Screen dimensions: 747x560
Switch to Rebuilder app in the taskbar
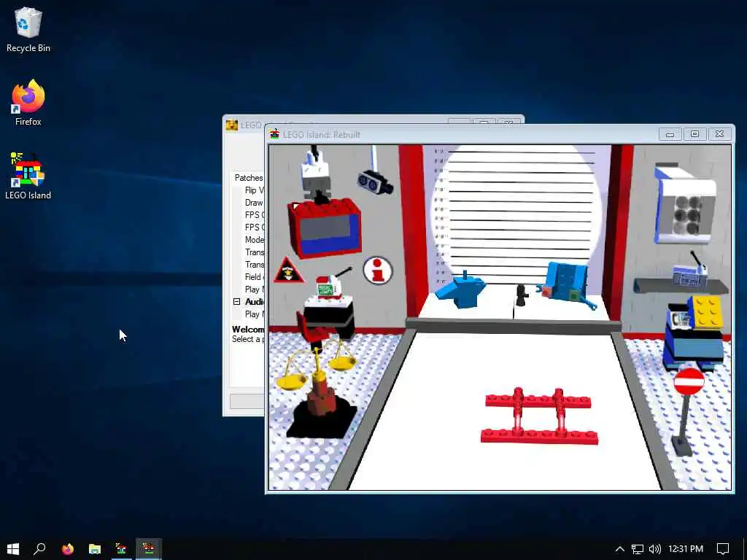point(122,549)
